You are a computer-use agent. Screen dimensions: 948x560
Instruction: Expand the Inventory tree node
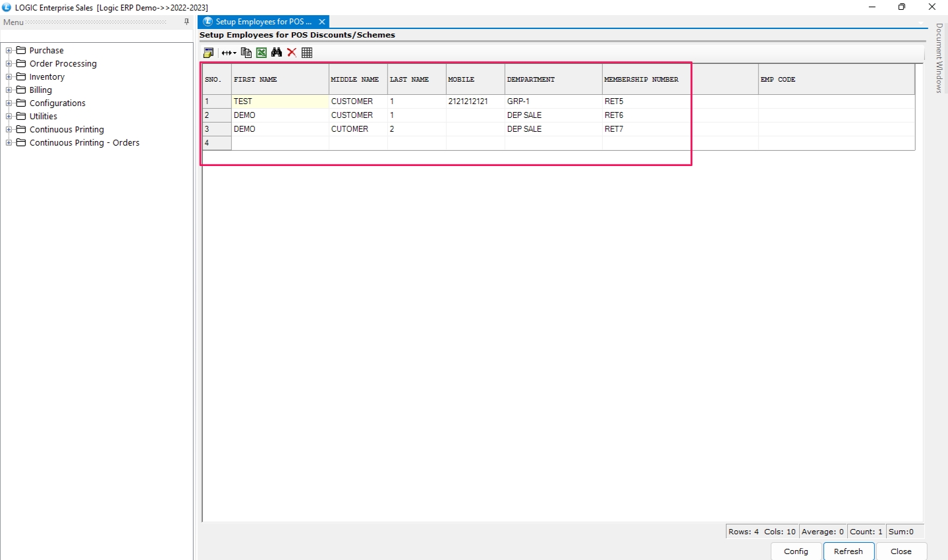pyautogui.click(x=9, y=77)
